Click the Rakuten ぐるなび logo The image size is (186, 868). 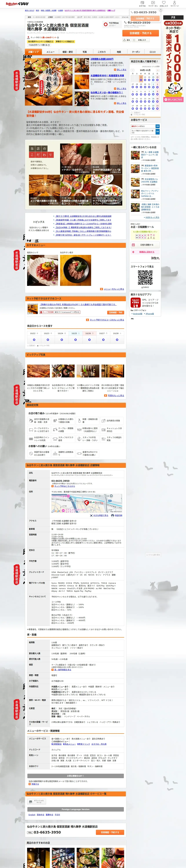click(x=17, y=4)
